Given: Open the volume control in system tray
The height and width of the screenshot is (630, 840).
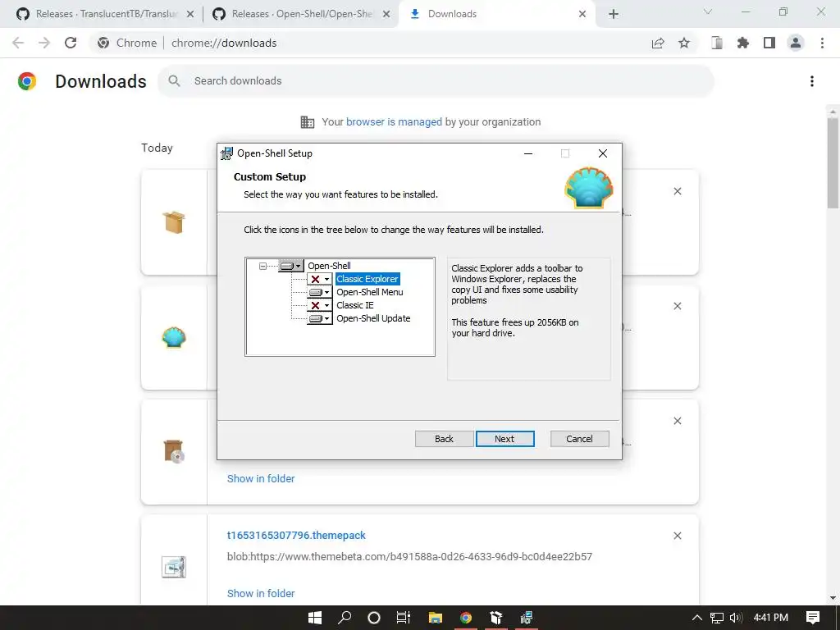Looking at the screenshot, I should pyautogui.click(x=736, y=618).
